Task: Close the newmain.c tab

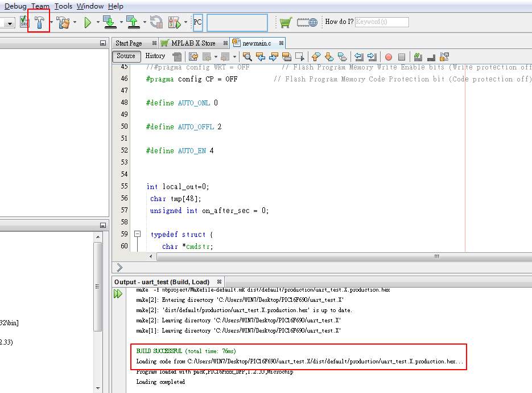Action: 281,43
